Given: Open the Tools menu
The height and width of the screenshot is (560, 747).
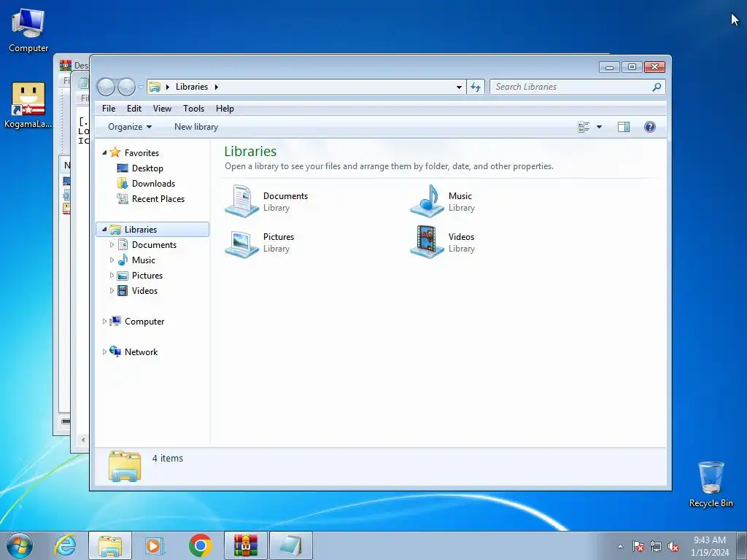Looking at the screenshot, I should tap(193, 109).
